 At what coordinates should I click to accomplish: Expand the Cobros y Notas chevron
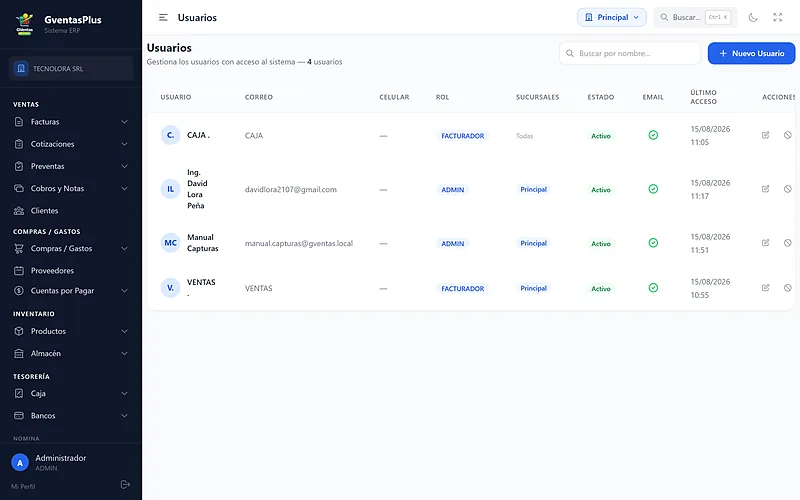tap(124, 188)
